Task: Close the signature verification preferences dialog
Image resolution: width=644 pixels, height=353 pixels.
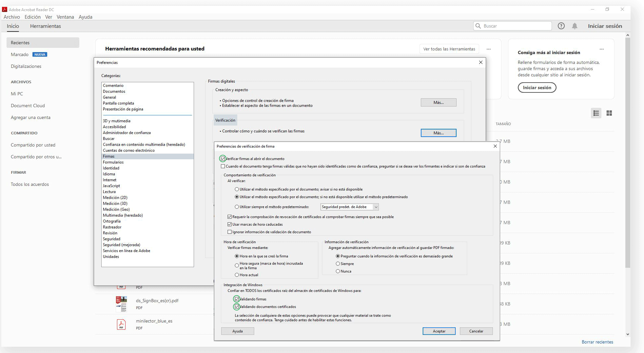Action: [495, 146]
